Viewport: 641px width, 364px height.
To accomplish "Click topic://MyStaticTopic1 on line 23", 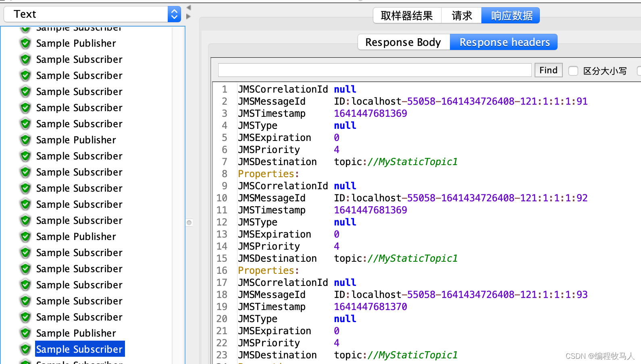I will coord(396,355).
